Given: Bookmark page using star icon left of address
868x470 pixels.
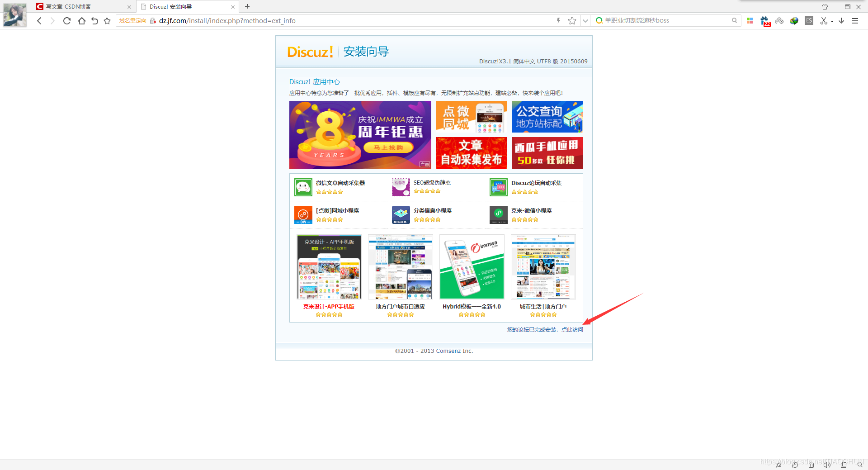Looking at the screenshot, I should point(107,21).
